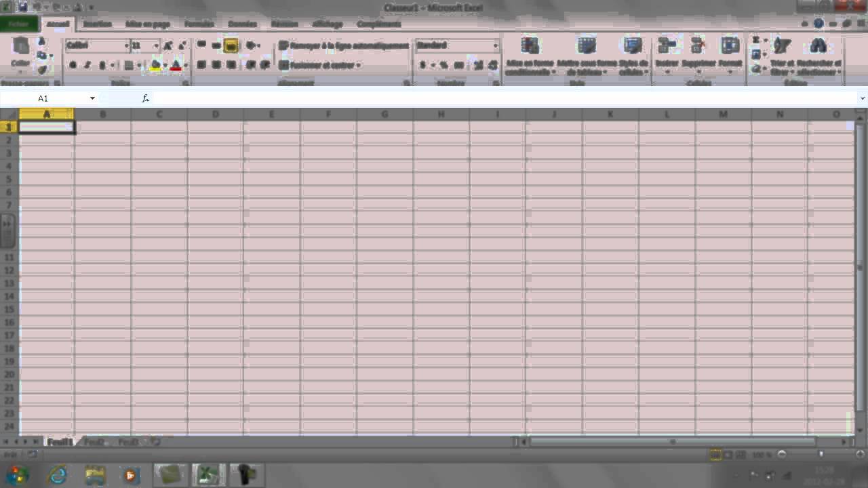The width and height of the screenshot is (868, 488).
Task: Open the Name Box dropdown arrow
Action: 92,98
